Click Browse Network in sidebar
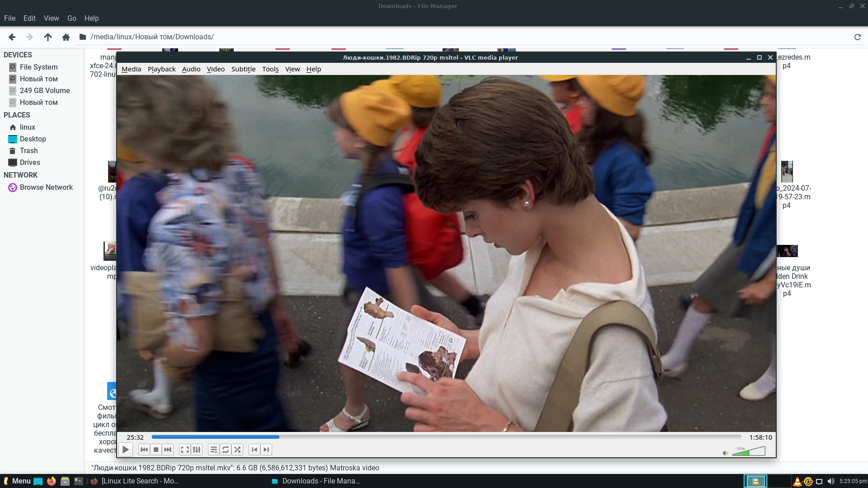 (46, 188)
